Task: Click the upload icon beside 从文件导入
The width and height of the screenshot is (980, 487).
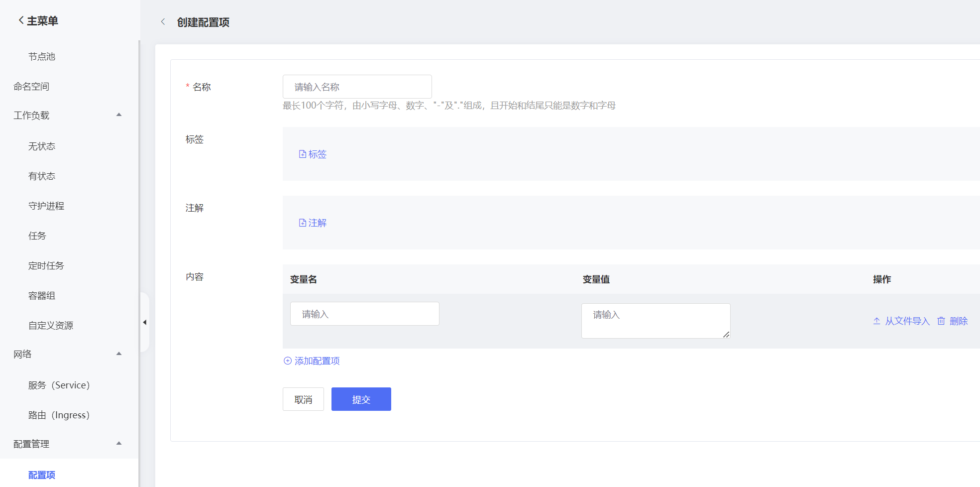Action: pos(876,321)
